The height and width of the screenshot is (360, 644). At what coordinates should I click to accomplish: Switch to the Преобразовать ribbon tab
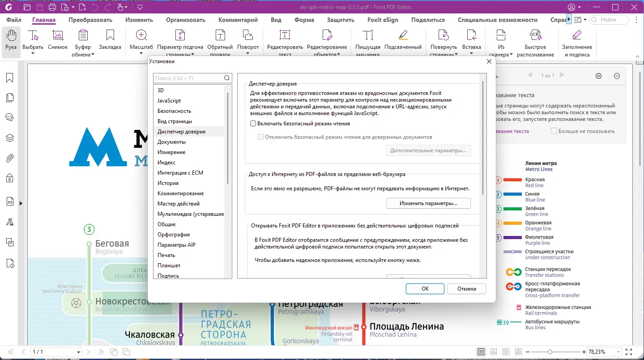(90, 20)
